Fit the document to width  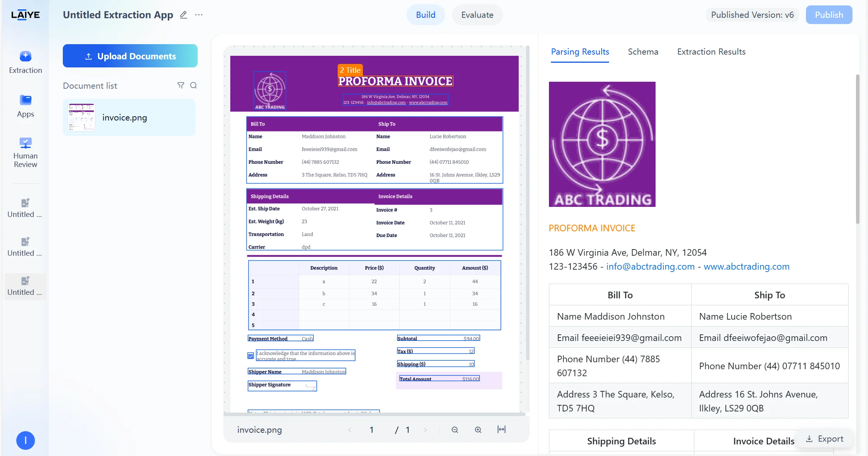tap(501, 429)
